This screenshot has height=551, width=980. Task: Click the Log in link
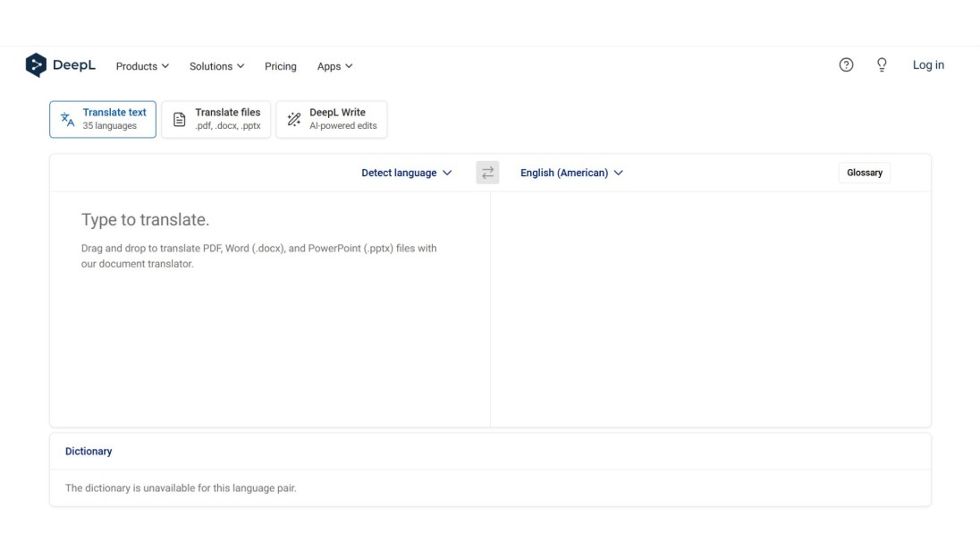(928, 65)
